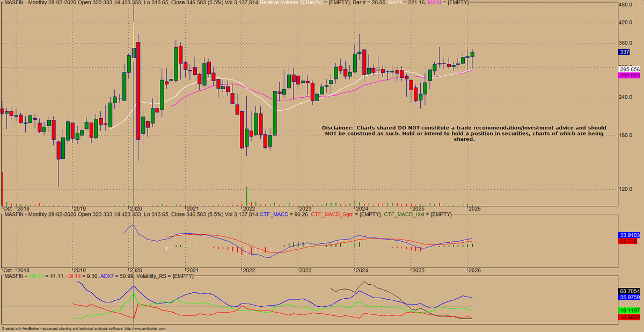Click the red 22.746 signal value label
The height and width of the screenshot is (332, 644).
point(628,241)
